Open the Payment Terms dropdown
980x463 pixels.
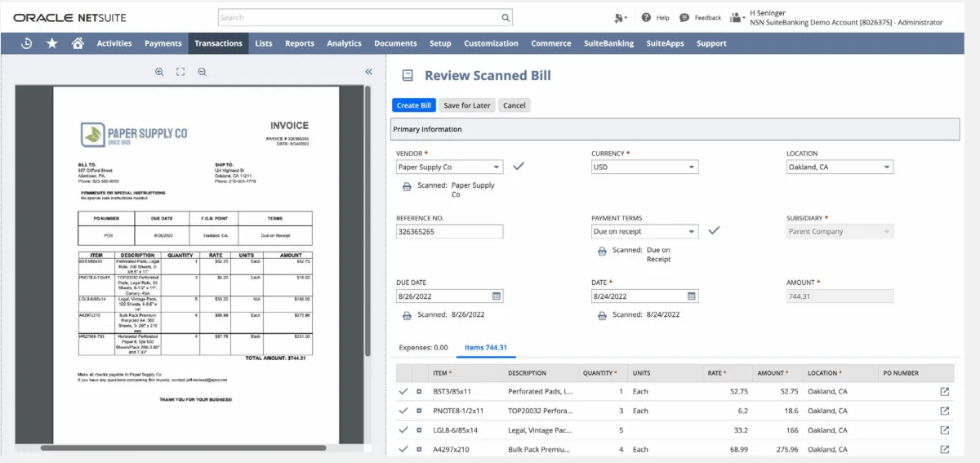(x=692, y=232)
